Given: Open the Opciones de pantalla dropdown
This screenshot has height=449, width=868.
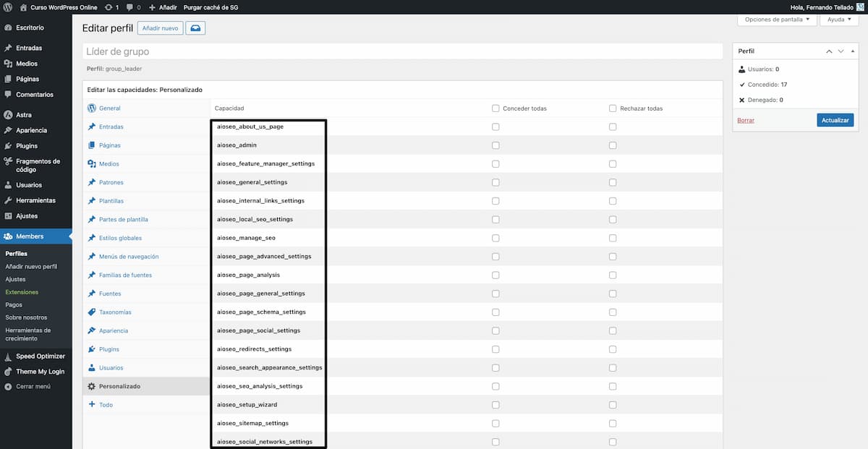Looking at the screenshot, I should tap(777, 20).
